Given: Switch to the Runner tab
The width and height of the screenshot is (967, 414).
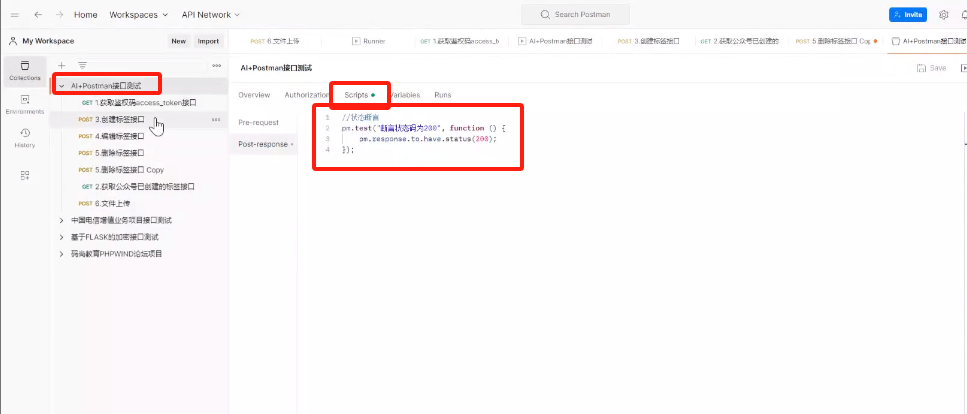Looking at the screenshot, I should 369,41.
